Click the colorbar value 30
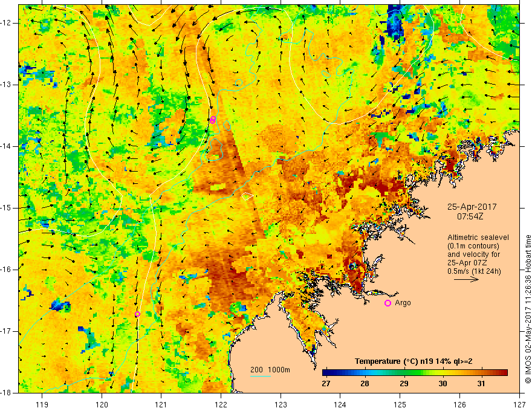Viewport: 532px width, 411px height. (x=443, y=384)
